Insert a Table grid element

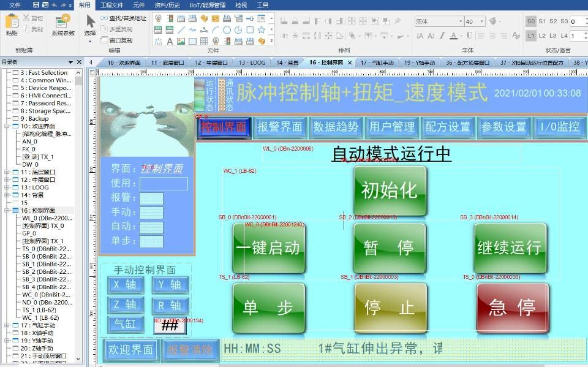point(204,41)
